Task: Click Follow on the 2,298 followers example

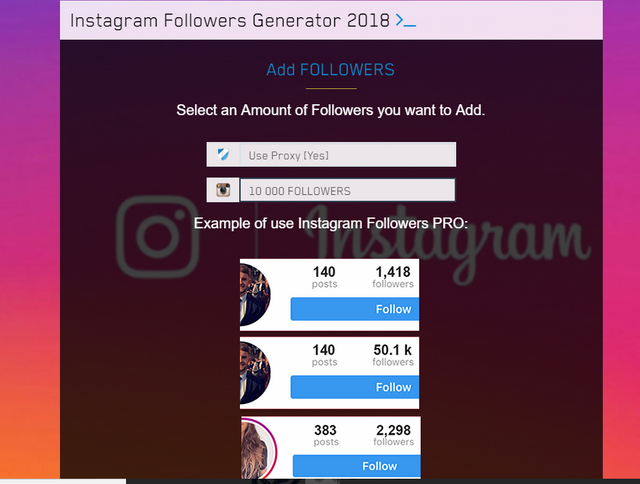Action: point(356,466)
